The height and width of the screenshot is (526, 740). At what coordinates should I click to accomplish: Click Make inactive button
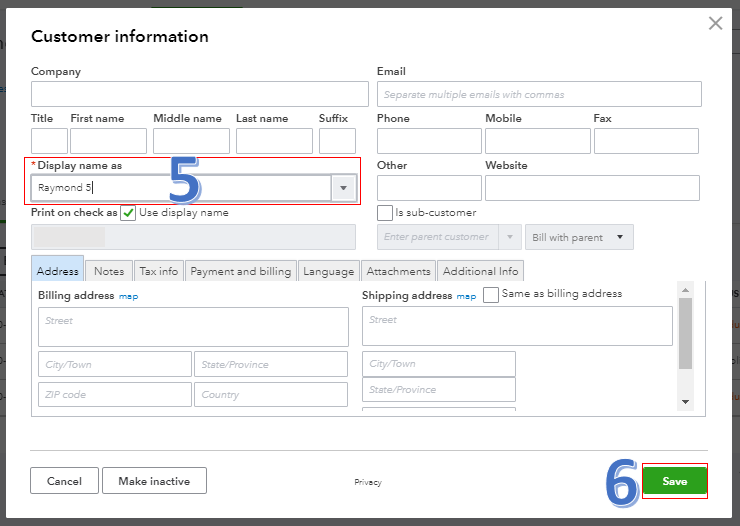[154, 481]
